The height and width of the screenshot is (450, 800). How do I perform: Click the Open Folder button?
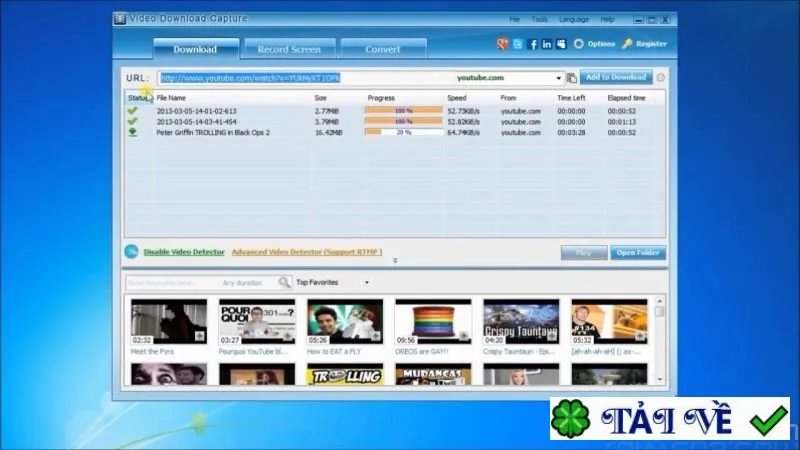tap(638, 253)
